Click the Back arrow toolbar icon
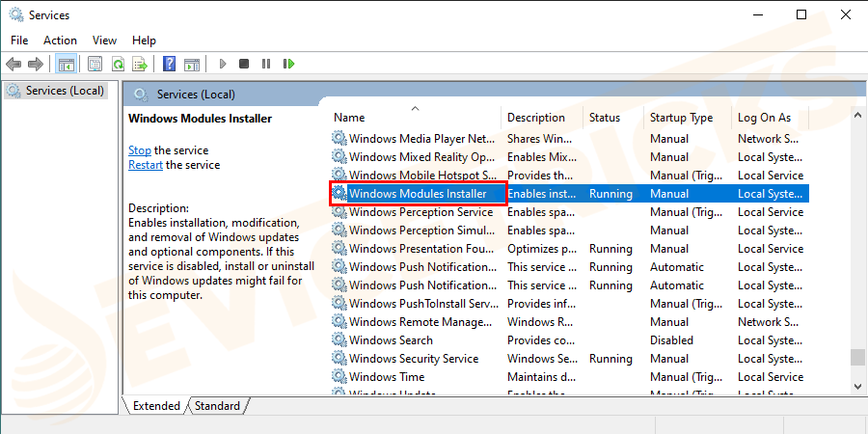Image resolution: width=868 pixels, height=434 pixels. coord(14,65)
